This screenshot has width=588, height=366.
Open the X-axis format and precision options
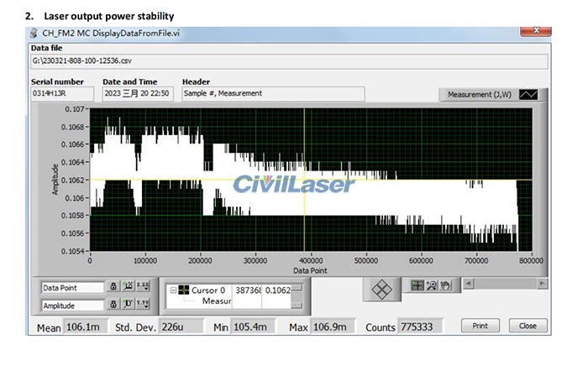coord(143,288)
